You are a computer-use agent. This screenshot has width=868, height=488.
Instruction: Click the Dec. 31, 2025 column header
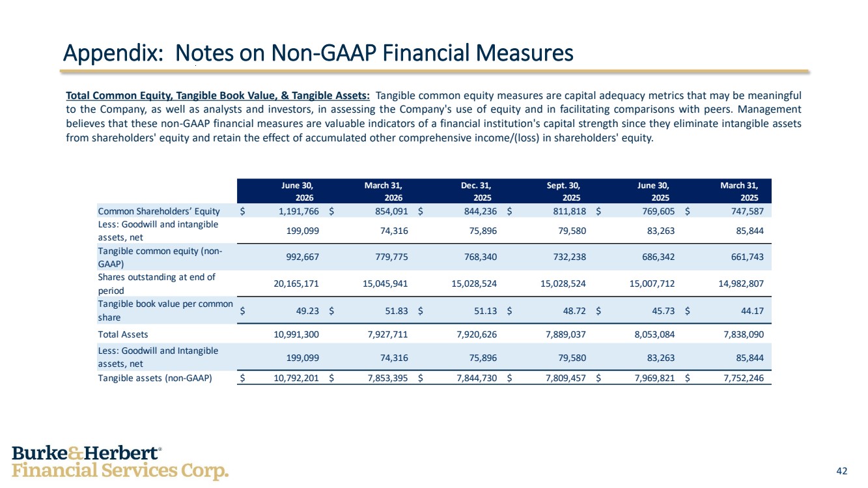click(x=475, y=192)
